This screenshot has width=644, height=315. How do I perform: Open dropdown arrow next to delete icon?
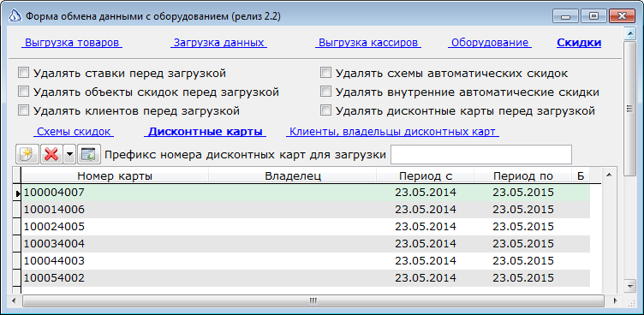coord(69,155)
